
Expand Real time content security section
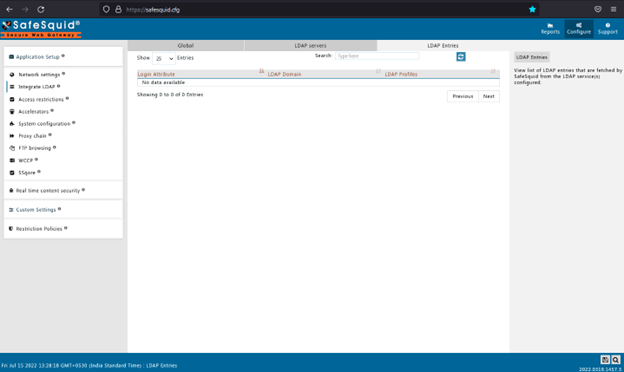tap(47, 191)
